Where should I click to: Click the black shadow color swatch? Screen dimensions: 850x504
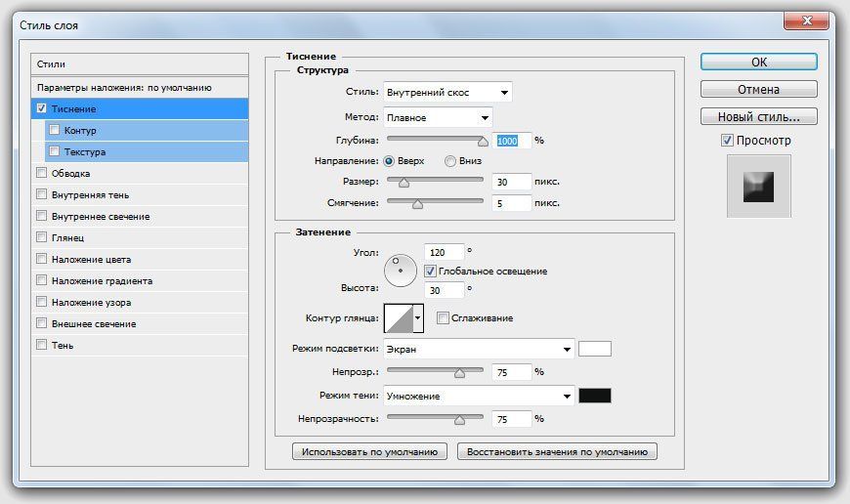pos(594,396)
